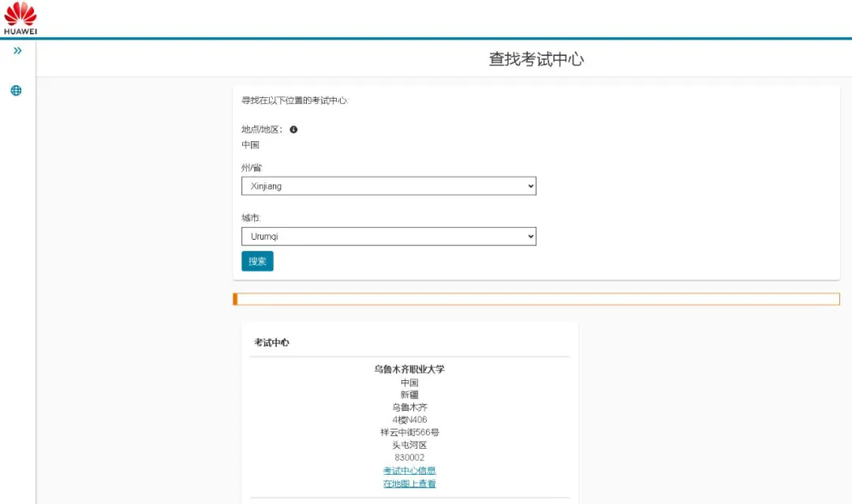Open the Urumqi city dropdown
Screen dimensions: 852x504
(x=388, y=237)
